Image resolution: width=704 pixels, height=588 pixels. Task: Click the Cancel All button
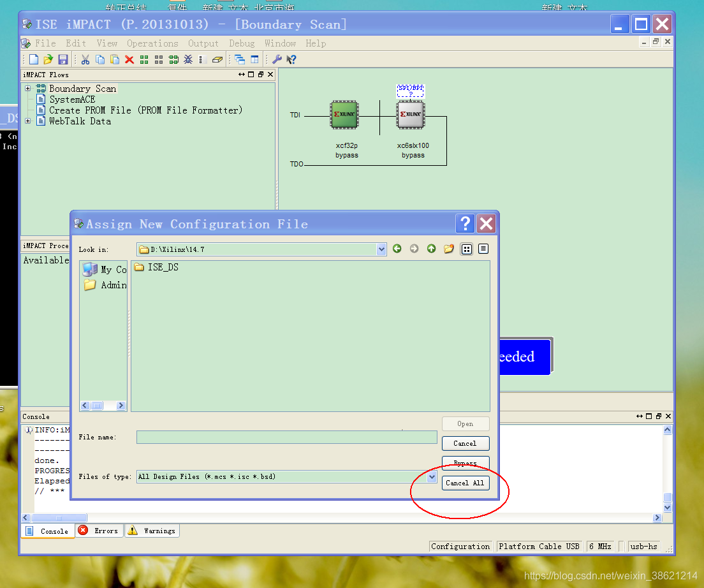tap(465, 483)
